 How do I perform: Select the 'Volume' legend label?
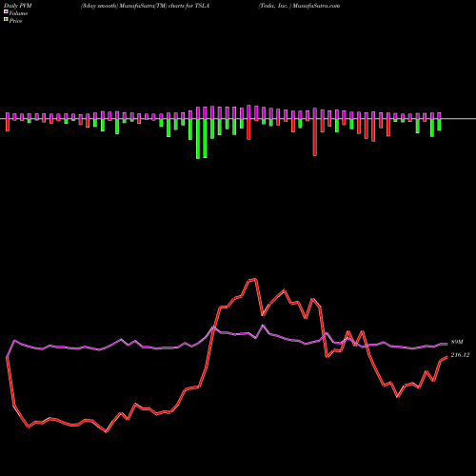coord(18,13)
